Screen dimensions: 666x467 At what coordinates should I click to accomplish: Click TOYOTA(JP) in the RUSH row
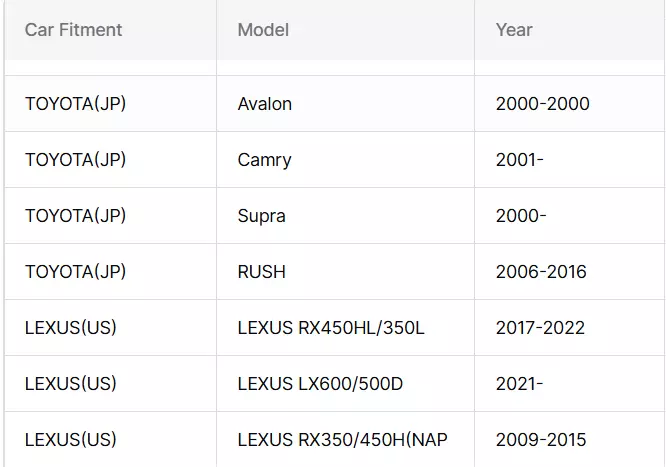(x=75, y=272)
